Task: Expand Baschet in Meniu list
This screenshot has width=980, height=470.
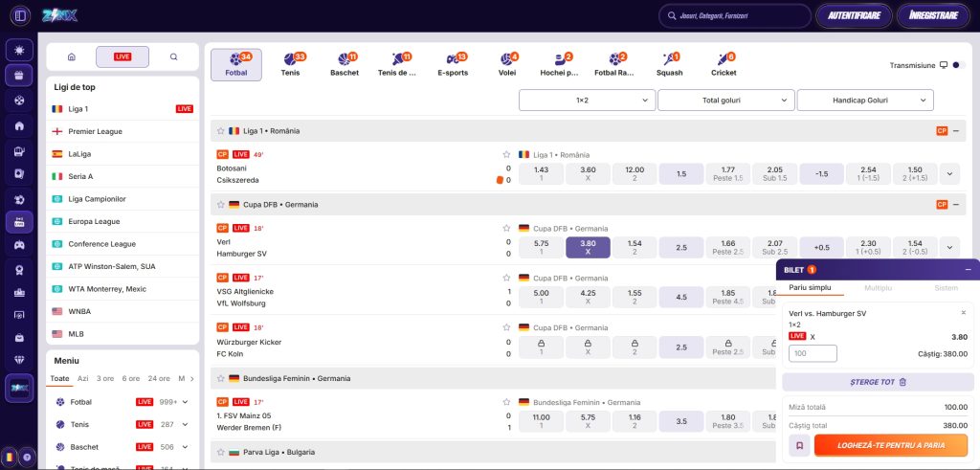Action: point(186,447)
